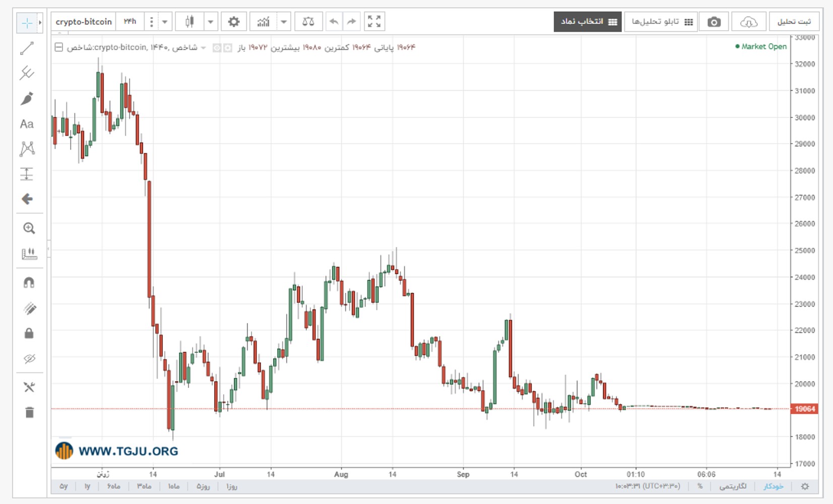Click the compare symbols scales icon
The image size is (833, 504).
click(308, 22)
